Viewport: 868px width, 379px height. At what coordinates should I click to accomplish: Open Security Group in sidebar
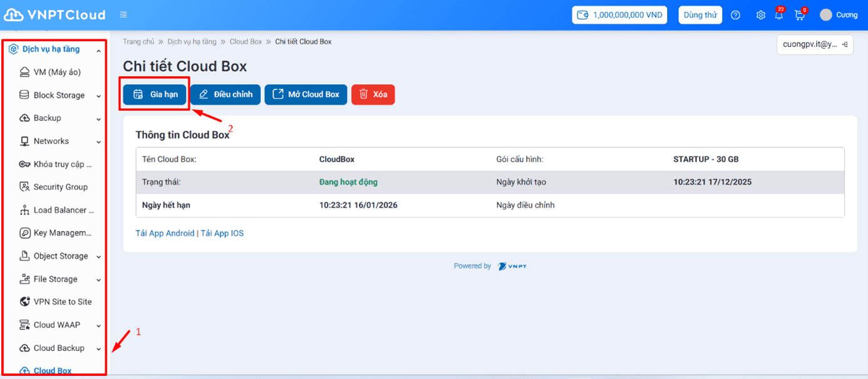[x=60, y=187]
